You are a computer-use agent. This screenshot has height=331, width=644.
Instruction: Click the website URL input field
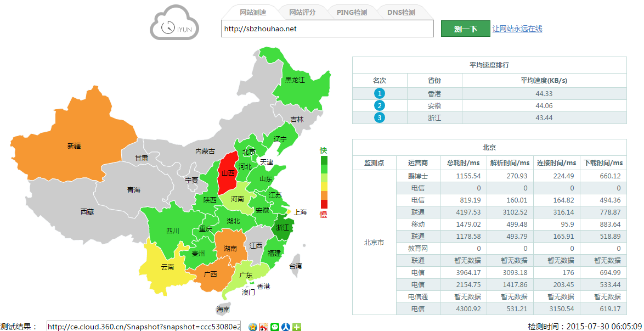pos(327,28)
